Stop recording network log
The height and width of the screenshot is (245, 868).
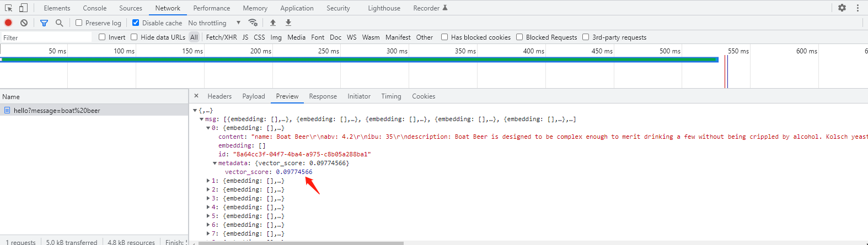click(x=8, y=23)
